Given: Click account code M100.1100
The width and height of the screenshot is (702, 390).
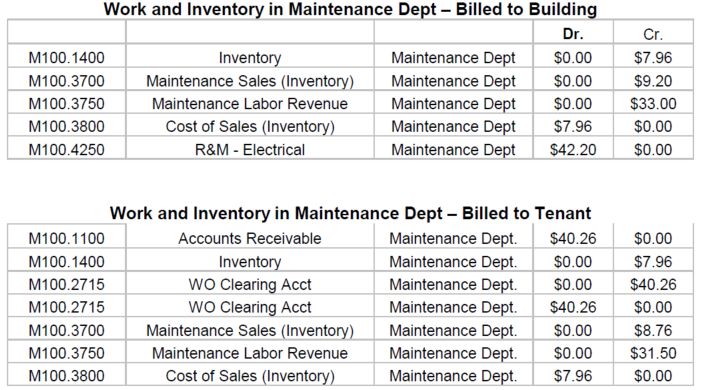Looking at the screenshot, I should coord(66,239).
